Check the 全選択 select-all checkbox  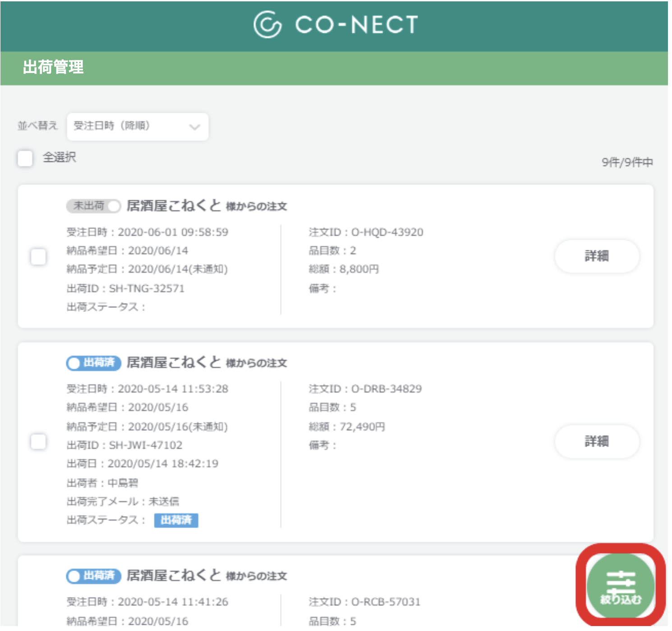pyautogui.click(x=25, y=159)
